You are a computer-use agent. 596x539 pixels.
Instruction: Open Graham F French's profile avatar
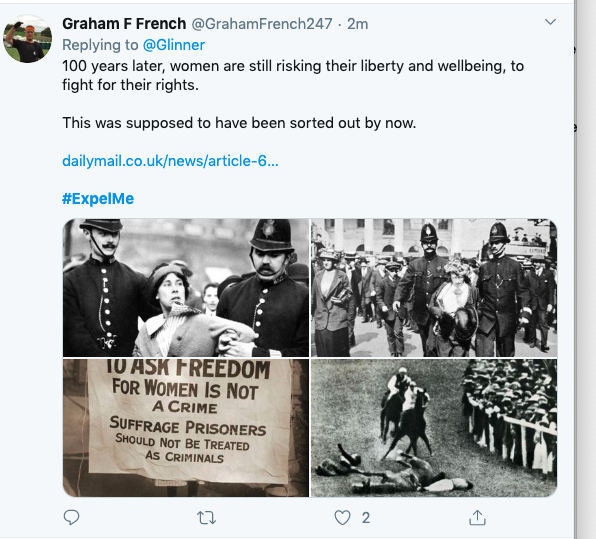tap(27, 39)
